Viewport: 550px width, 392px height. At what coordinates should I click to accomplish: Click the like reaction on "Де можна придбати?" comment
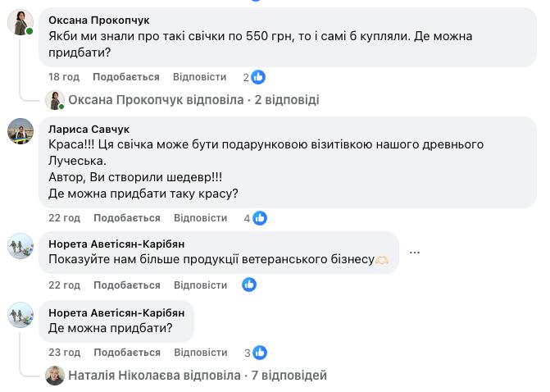(259, 353)
